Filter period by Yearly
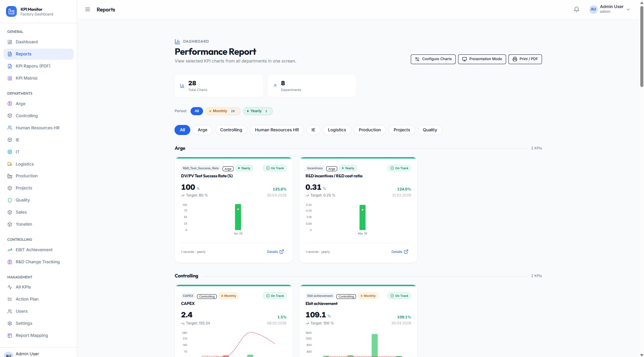 click(x=258, y=111)
